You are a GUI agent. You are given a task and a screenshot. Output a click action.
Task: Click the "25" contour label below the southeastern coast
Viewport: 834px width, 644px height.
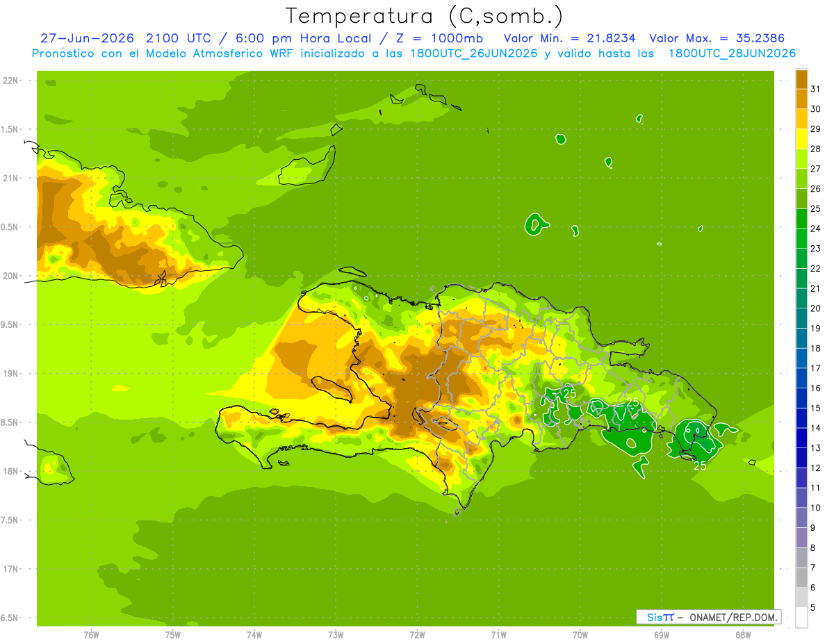701,466
